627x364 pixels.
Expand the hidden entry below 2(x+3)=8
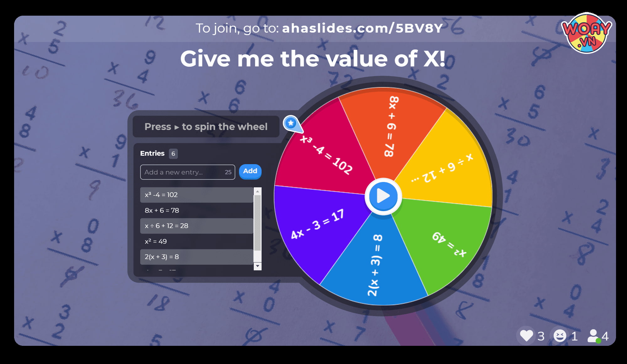coord(257,266)
